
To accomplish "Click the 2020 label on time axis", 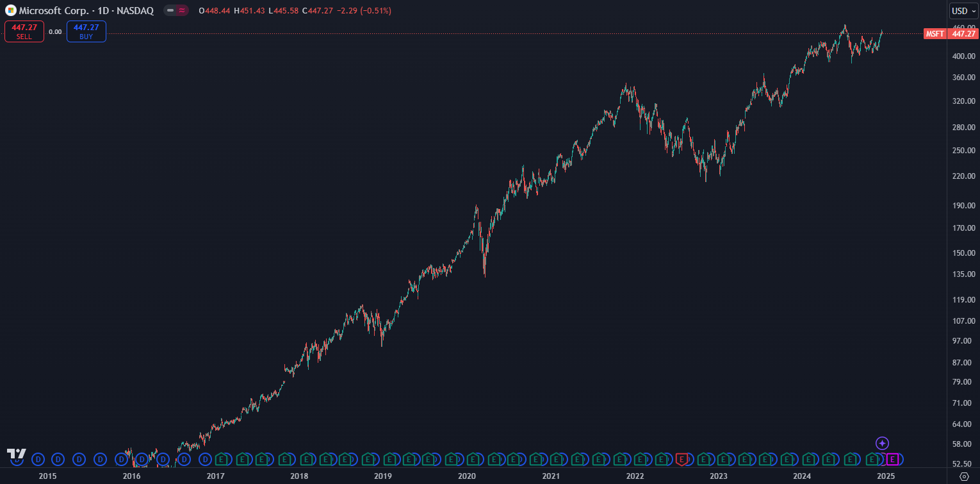I will click(467, 476).
